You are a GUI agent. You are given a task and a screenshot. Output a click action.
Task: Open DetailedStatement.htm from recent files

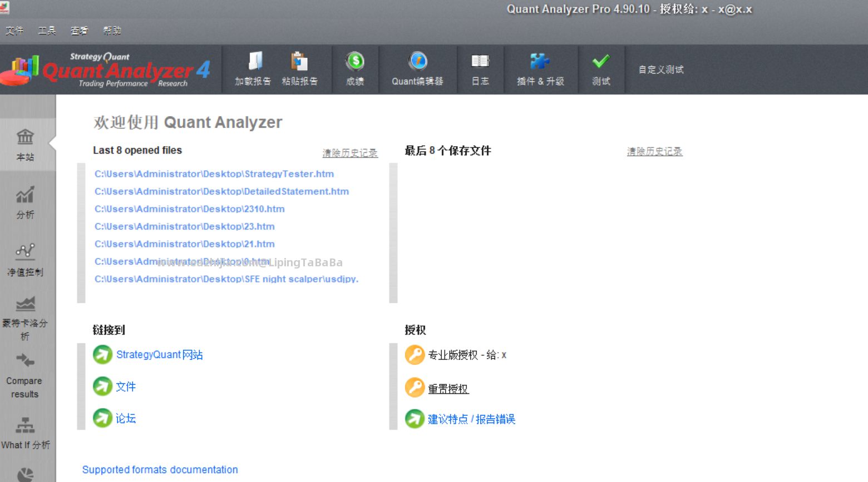221,191
